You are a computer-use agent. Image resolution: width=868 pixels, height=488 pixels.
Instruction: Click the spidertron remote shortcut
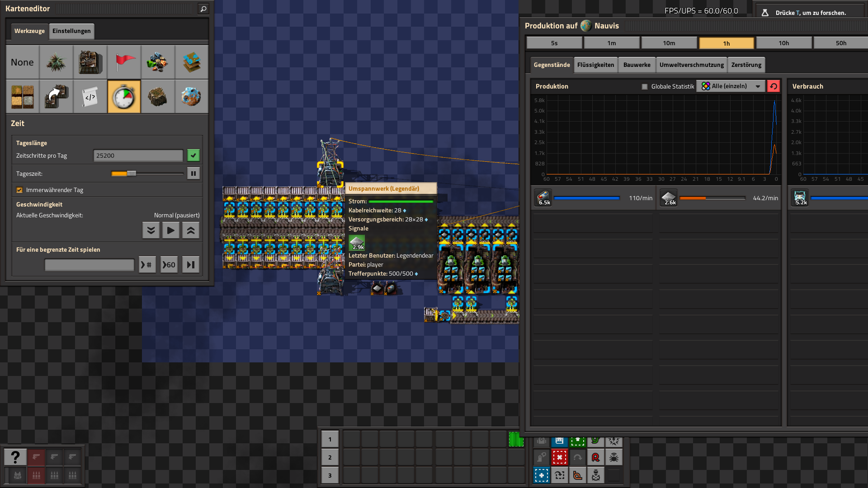click(613, 457)
